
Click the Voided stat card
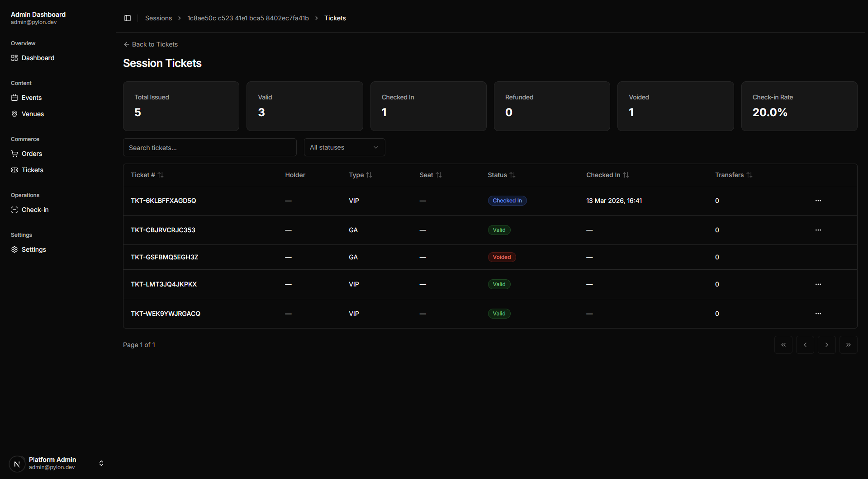tap(675, 106)
